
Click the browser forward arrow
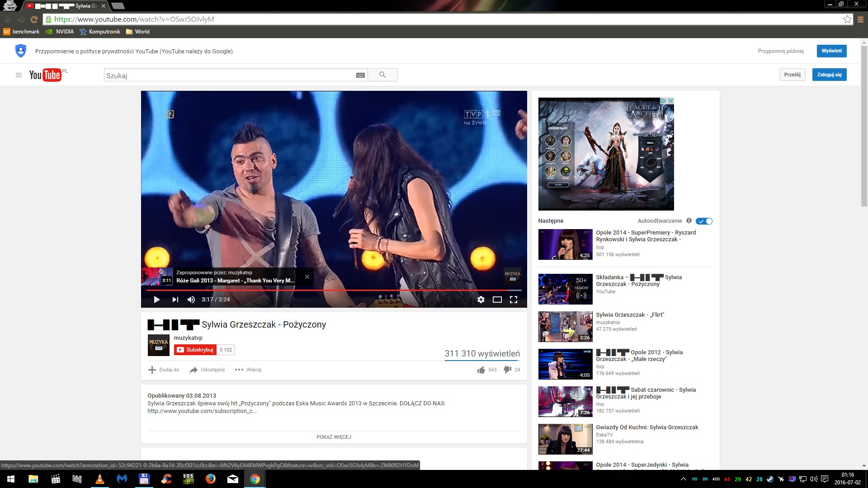coord(21,19)
